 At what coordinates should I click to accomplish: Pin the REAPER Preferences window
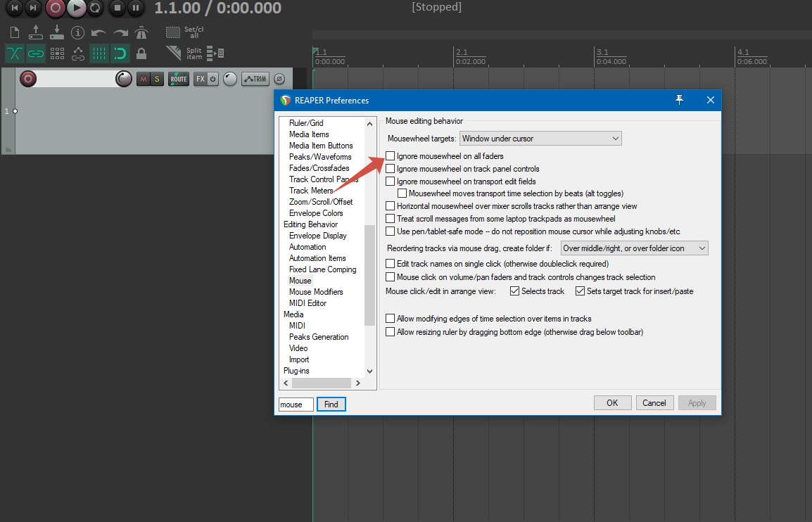[680, 100]
